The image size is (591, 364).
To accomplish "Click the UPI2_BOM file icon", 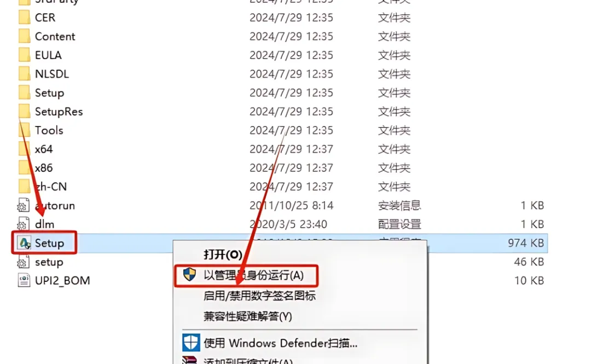I will (24, 280).
